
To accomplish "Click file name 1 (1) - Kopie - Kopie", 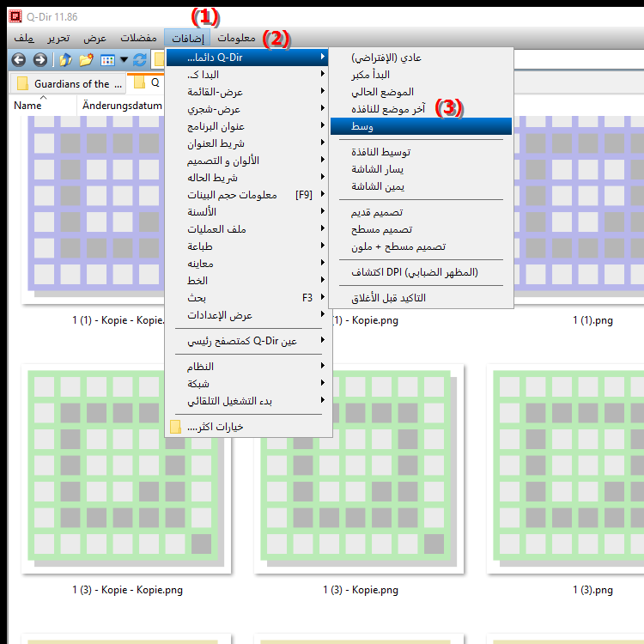I will (x=118, y=320).
